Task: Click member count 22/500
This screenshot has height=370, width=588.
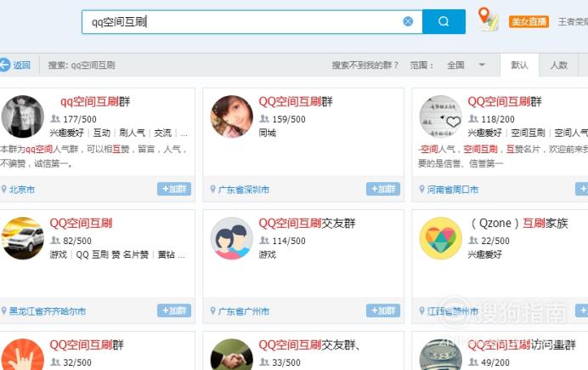Action: tap(495, 241)
